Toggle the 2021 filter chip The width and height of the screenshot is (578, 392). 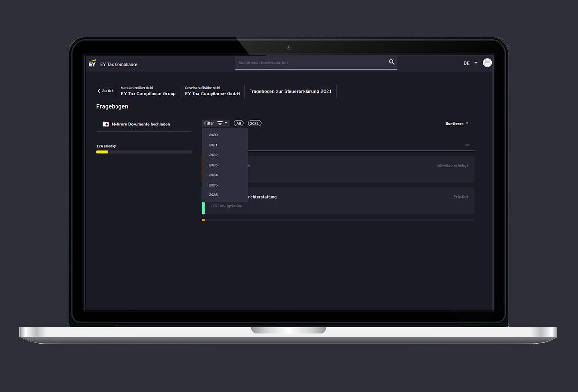pos(254,123)
